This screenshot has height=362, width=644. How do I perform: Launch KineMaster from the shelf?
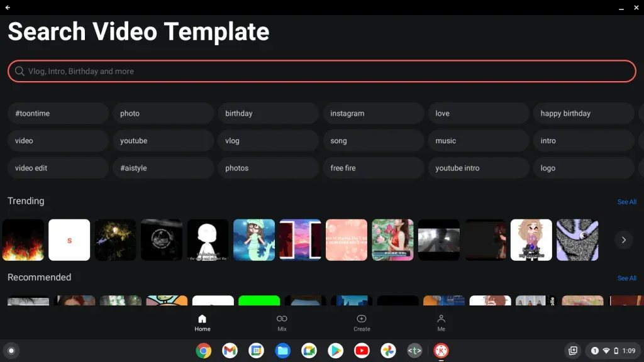point(441,351)
